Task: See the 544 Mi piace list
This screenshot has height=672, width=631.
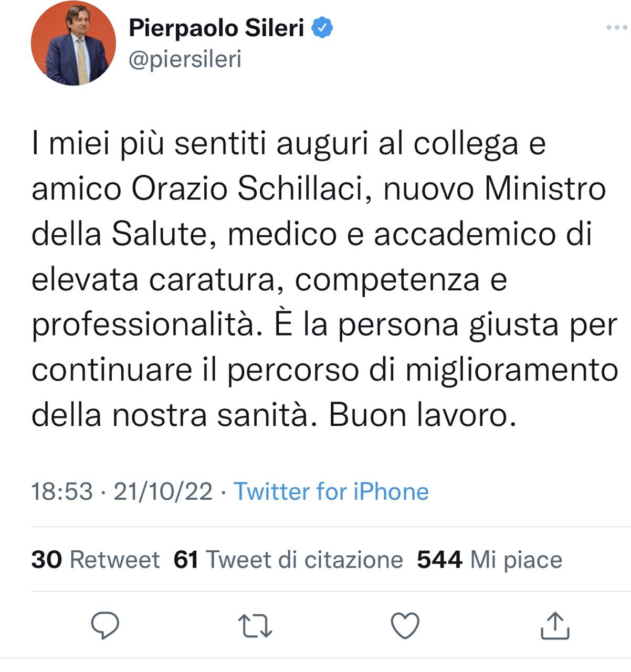Action: coord(489,560)
